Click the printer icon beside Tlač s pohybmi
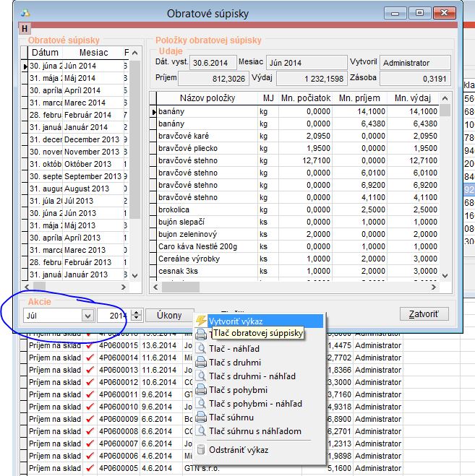Viewport: 475px width, 476px height. (201, 390)
